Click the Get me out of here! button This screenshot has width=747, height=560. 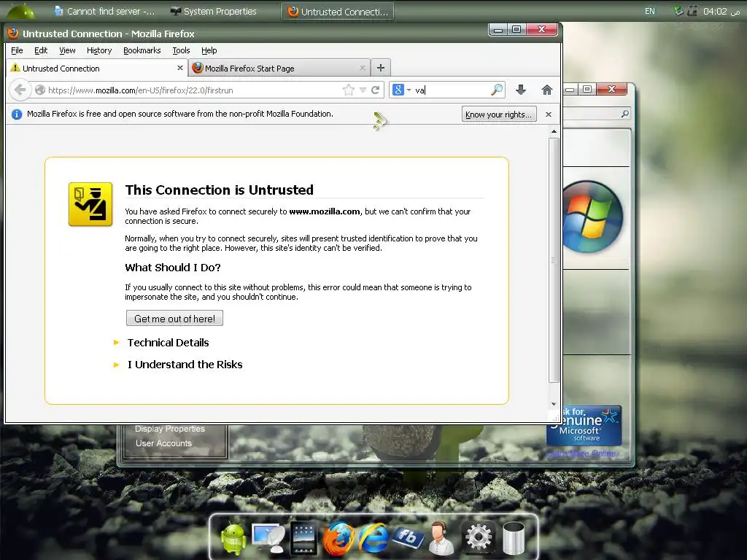click(174, 319)
